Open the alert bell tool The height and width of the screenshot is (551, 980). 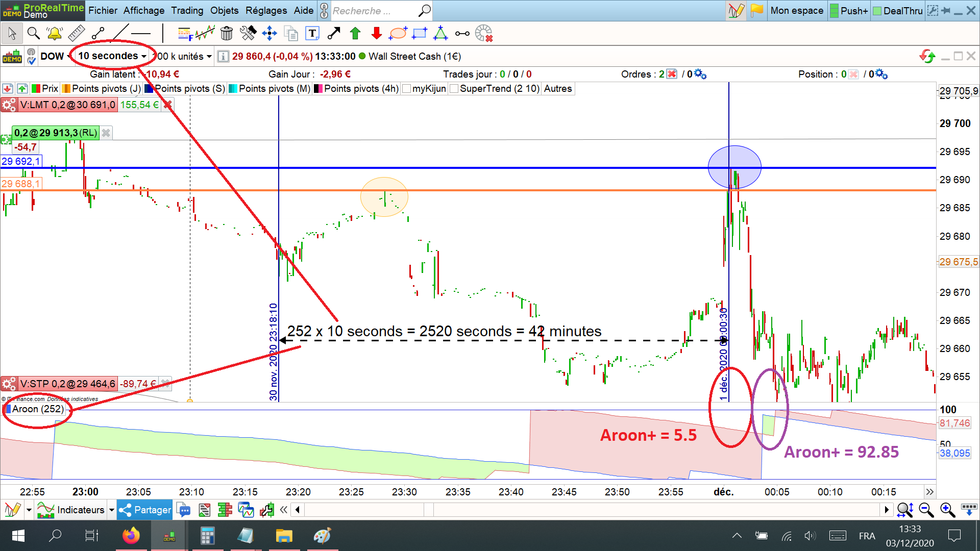pyautogui.click(x=55, y=34)
